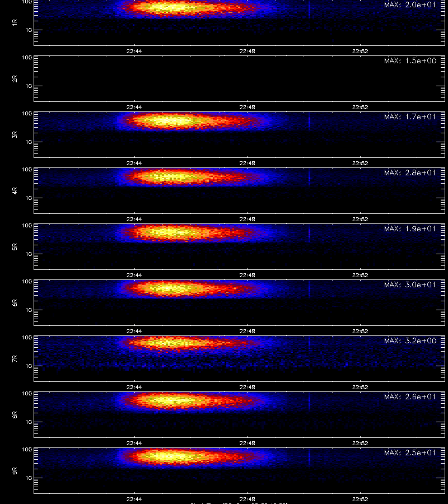
Task: Click the 22:52 tick label beneath panel 1R
Action: coord(360,51)
